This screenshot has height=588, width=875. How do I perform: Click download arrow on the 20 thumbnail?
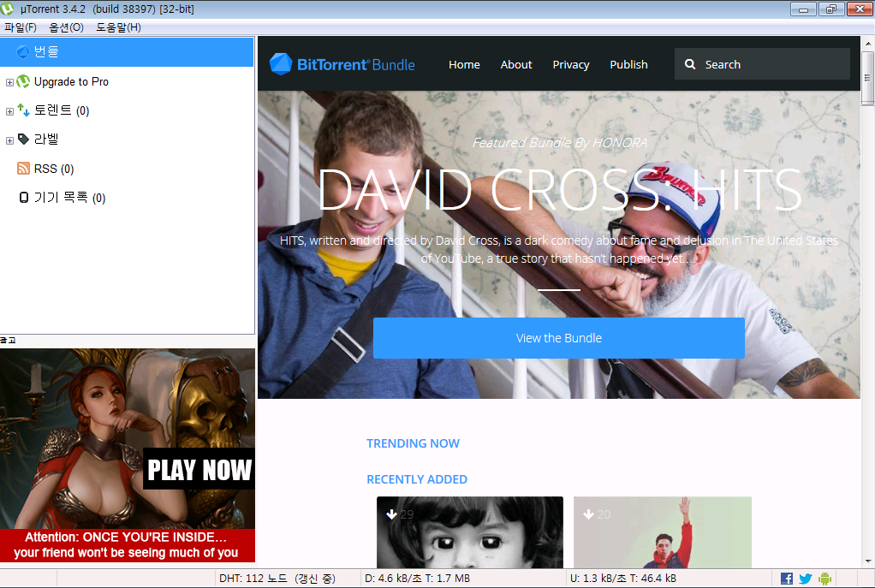(588, 514)
